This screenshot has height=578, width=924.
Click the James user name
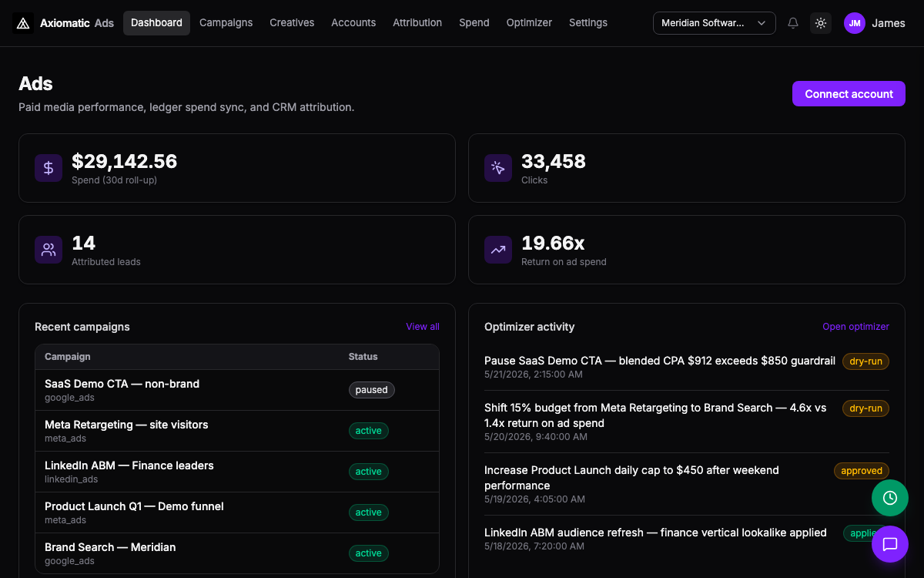[x=889, y=23]
